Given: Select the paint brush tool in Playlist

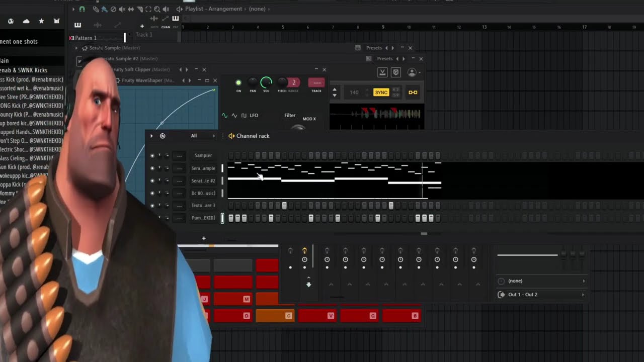Looking at the screenshot, I should point(104,9).
